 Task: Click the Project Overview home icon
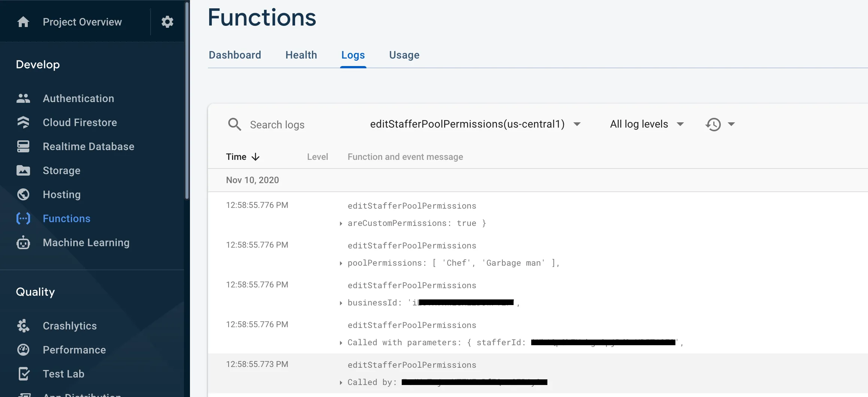pos(23,22)
